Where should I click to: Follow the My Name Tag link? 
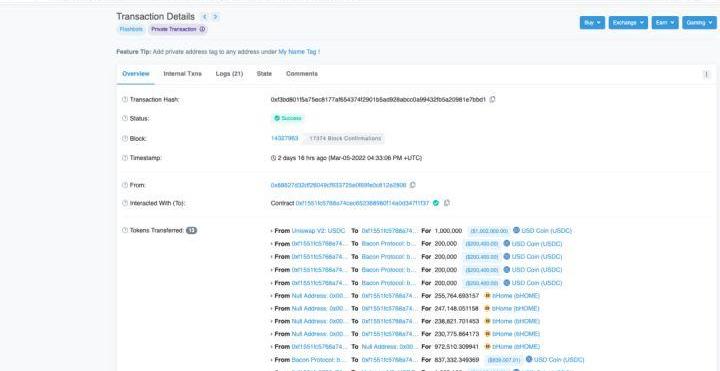click(x=298, y=52)
